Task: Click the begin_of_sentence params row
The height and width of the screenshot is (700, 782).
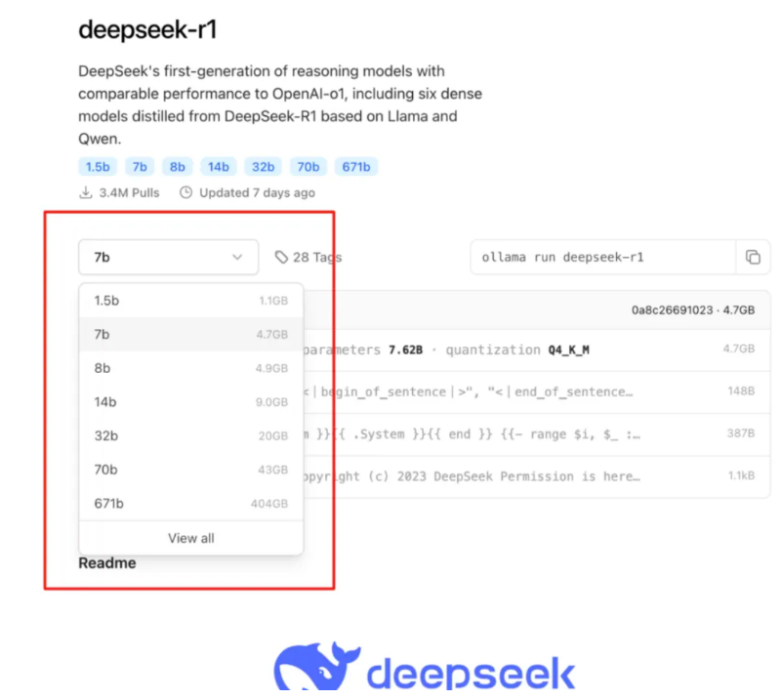Action: (536, 391)
